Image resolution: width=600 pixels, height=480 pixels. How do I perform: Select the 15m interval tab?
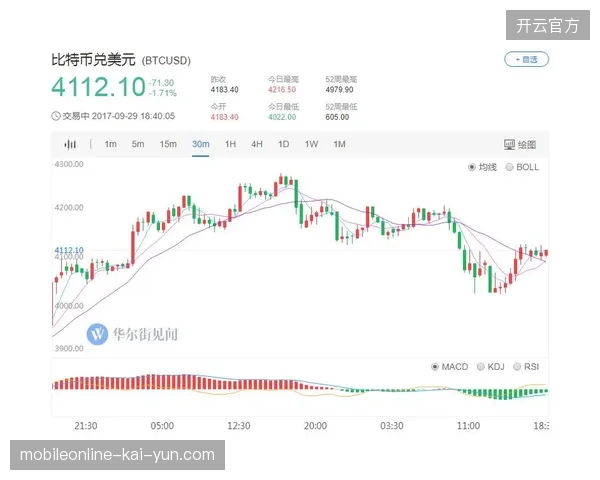click(x=168, y=144)
